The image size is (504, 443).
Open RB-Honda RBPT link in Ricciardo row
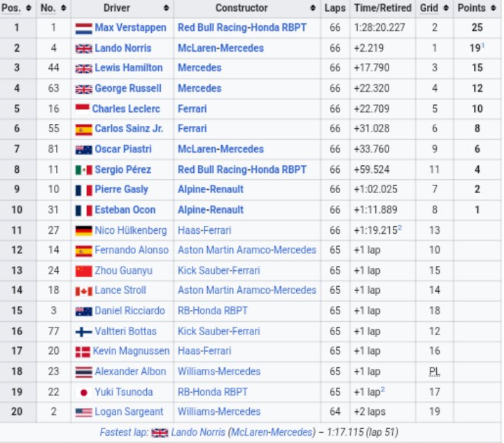click(x=213, y=311)
